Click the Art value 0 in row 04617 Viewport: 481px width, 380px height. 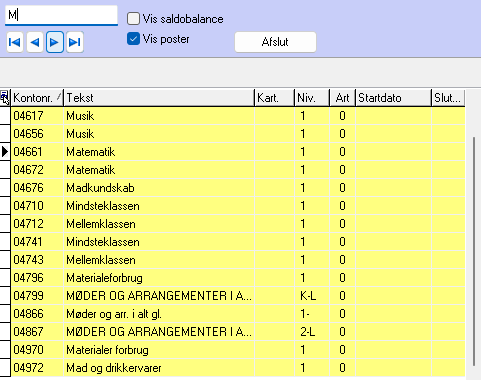(x=342, y=116)
